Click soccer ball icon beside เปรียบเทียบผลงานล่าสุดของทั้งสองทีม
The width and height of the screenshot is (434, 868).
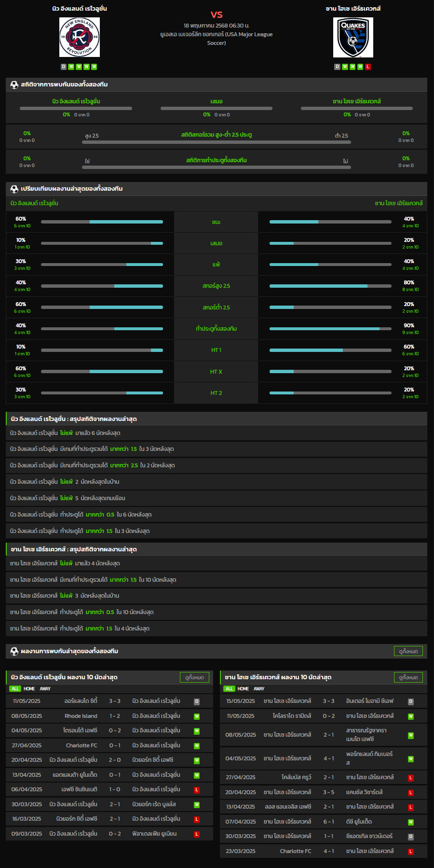14,189
